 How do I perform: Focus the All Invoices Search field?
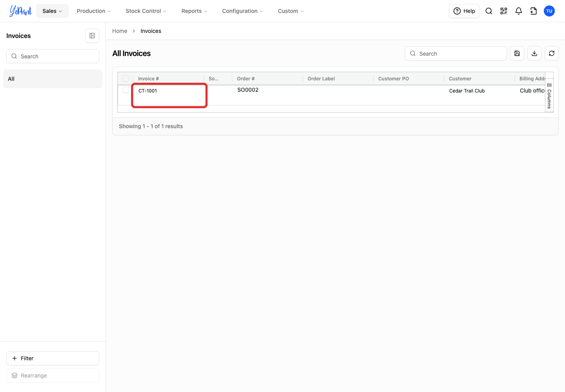point(456,53)
